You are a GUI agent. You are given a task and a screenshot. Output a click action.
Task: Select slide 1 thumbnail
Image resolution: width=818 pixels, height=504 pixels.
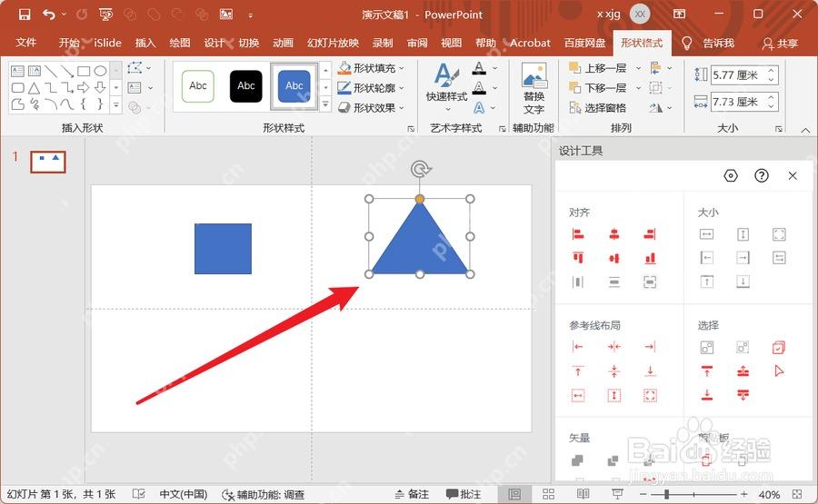tap(48, 162)
